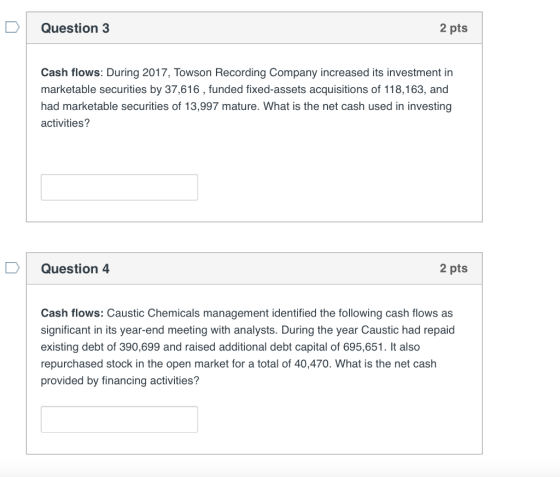Screen dimensions: 560x477
Task: Click the 2 pts label on Question 3
Action: (454, 28)
